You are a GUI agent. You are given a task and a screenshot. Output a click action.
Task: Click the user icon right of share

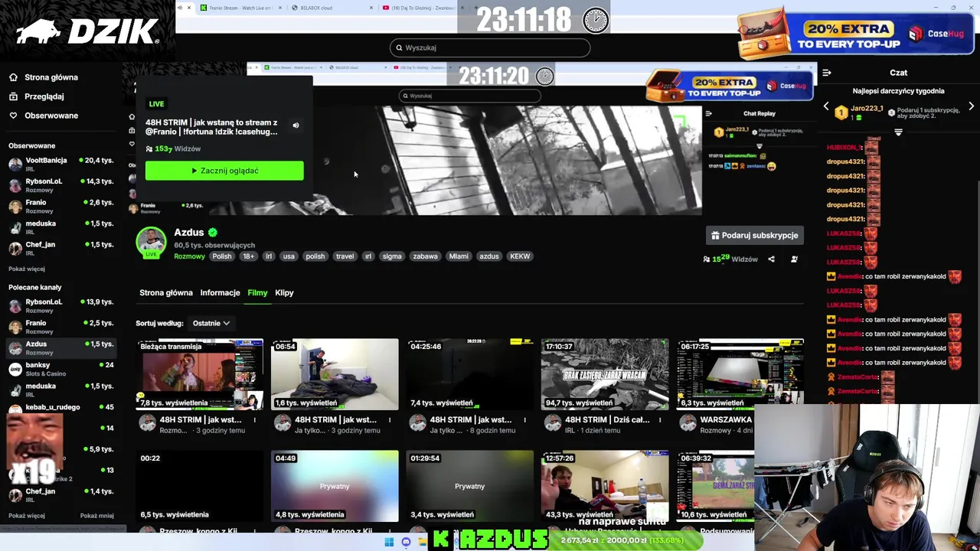(x=794, y=259)
